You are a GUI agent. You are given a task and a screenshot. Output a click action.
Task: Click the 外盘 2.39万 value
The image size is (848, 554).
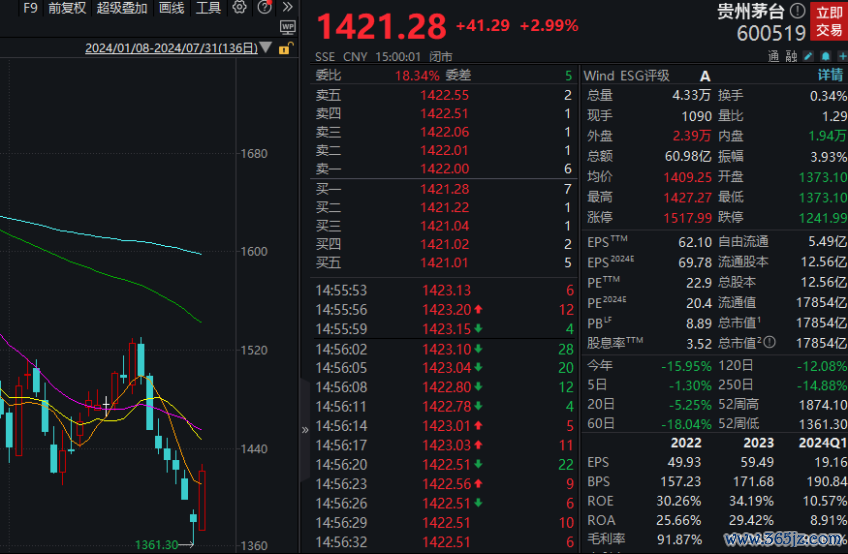click(691, 136)
